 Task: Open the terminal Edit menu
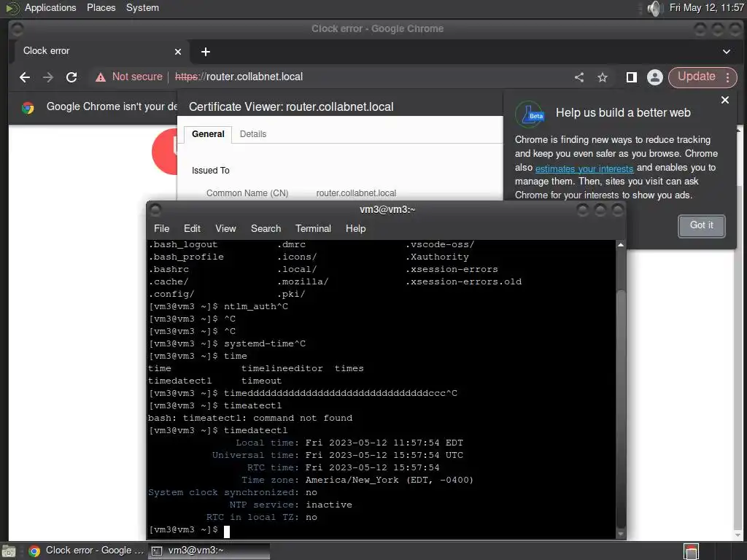(x=192, y=228)
